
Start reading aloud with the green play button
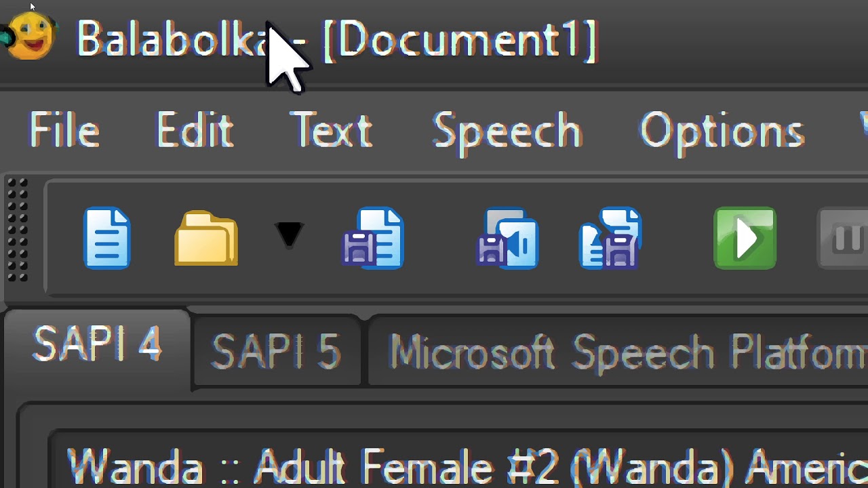(745, 239)
